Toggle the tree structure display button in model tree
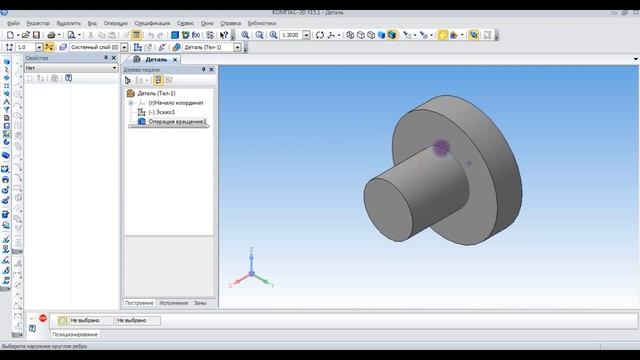This screenshot has width=640, height=360. (158, 80)
